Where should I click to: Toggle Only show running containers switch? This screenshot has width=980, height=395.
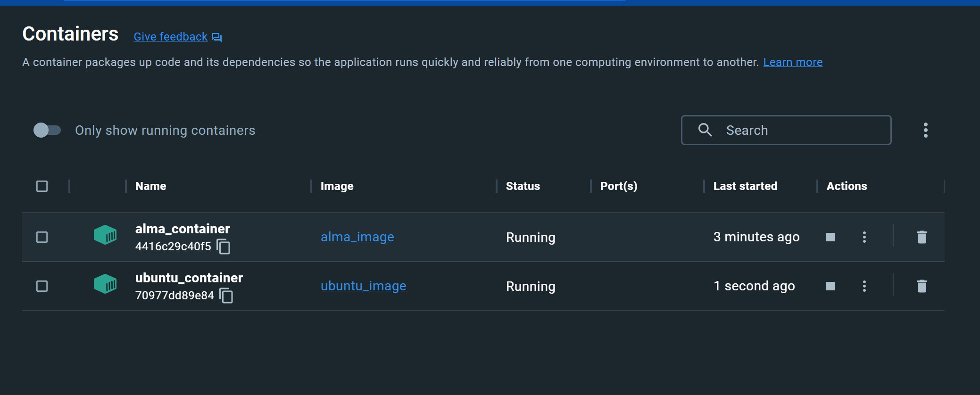click(x=47, y=130)
